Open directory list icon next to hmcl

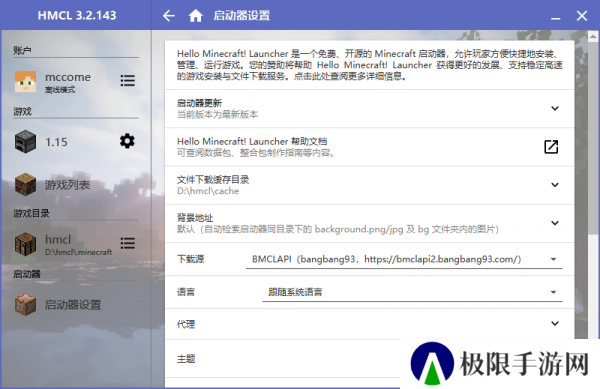click(127, 243)
